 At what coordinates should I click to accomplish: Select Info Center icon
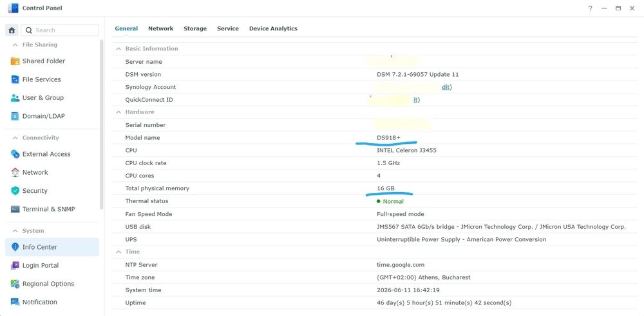click(15, 247)
